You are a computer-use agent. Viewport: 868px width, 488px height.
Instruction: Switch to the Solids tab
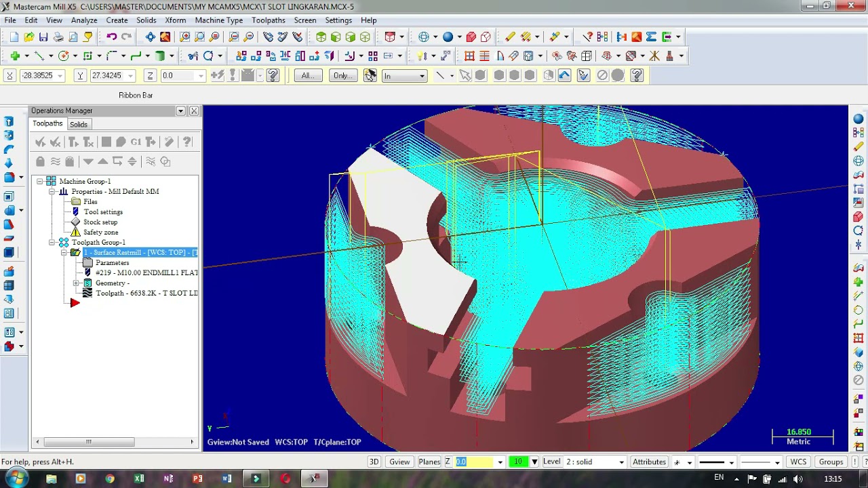(x=79, y=124)
